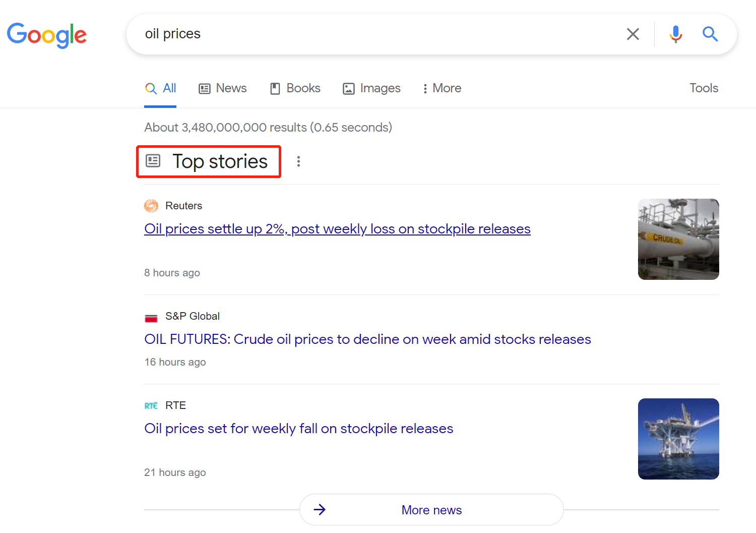
Task: Click the crude oil pipeline thumbnail
Action: (x=678, y=239)
